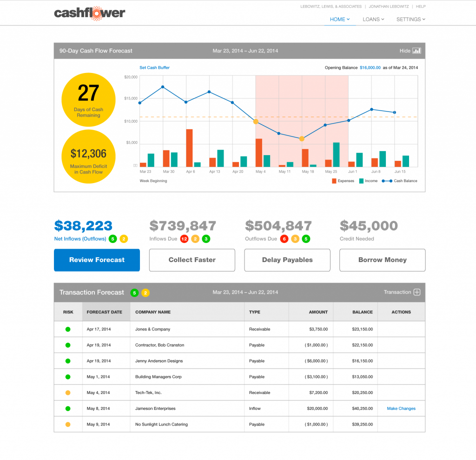Screen dimensions: 476x460
Task: Click the yellow risk dot for Tech-Tek, Inc.
Action: pos(68,393)
